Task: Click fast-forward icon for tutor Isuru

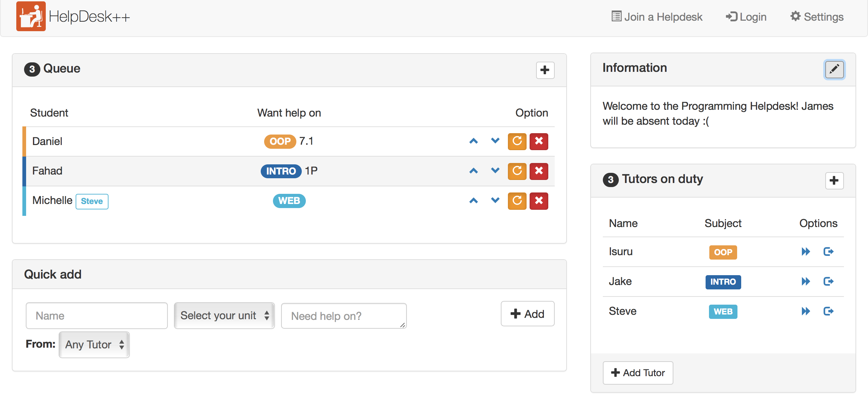Action: click(806, 252)
